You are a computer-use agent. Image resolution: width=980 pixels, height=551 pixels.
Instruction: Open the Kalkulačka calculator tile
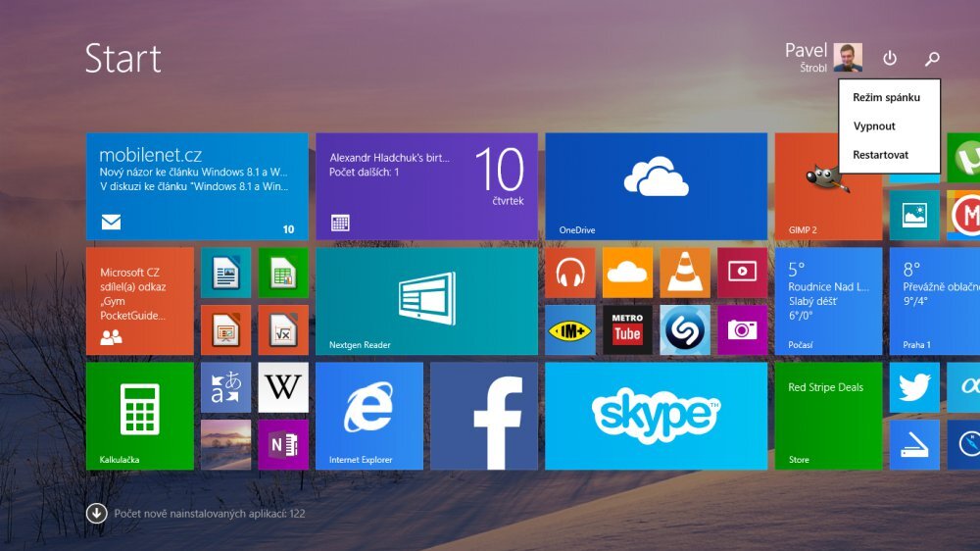(x=140, y=416)
